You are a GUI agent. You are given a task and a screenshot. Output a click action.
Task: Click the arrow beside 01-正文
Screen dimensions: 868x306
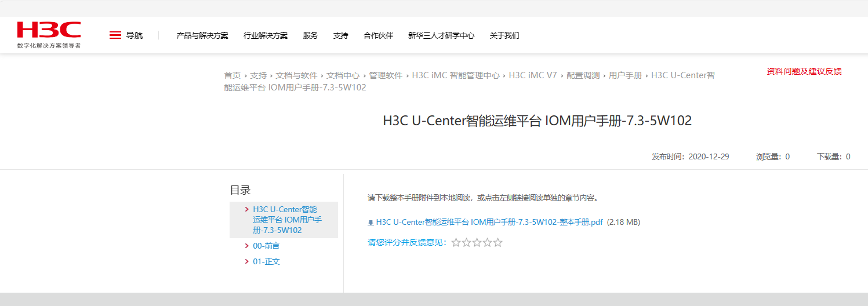pos(248,261)
